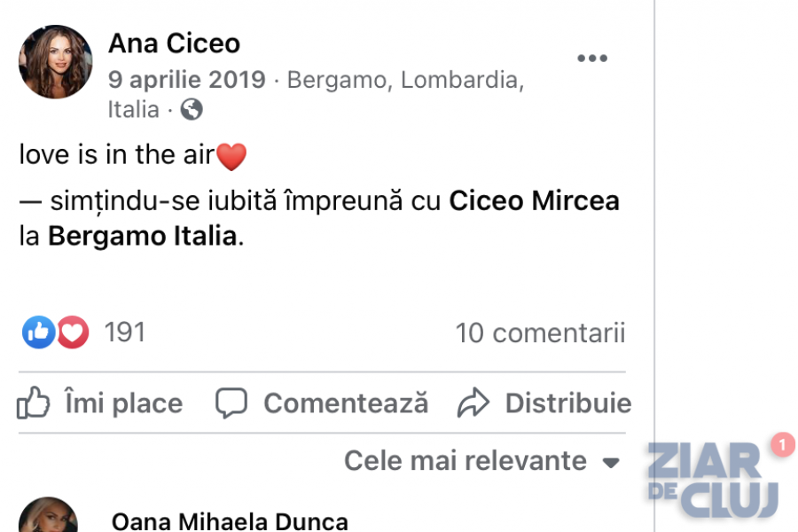Open the tagged Ciceo Mircea profile
The width and height of the screenshot is (798, 532).
coord(534,202)
